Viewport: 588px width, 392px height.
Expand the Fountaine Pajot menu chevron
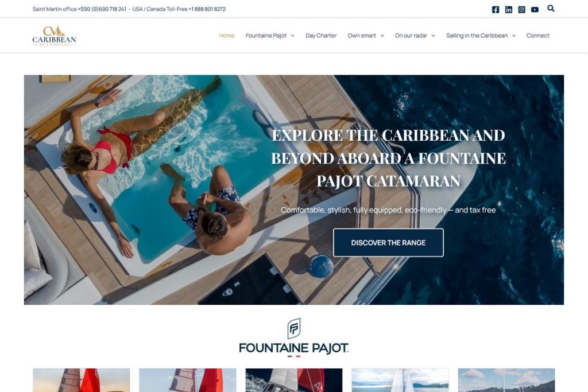pyautogui.click(x=292, y=36)
